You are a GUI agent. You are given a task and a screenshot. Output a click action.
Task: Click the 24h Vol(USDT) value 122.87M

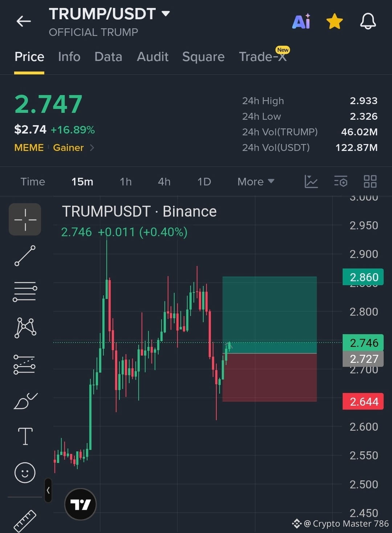356,148
